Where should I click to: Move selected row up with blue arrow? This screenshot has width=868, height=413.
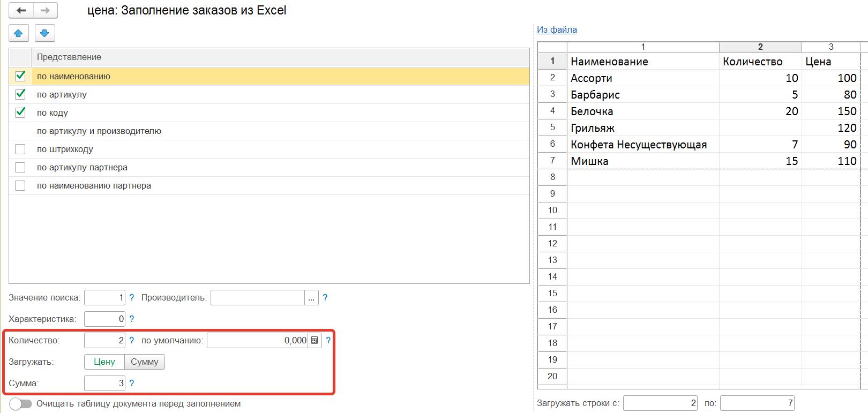(18, 33)
